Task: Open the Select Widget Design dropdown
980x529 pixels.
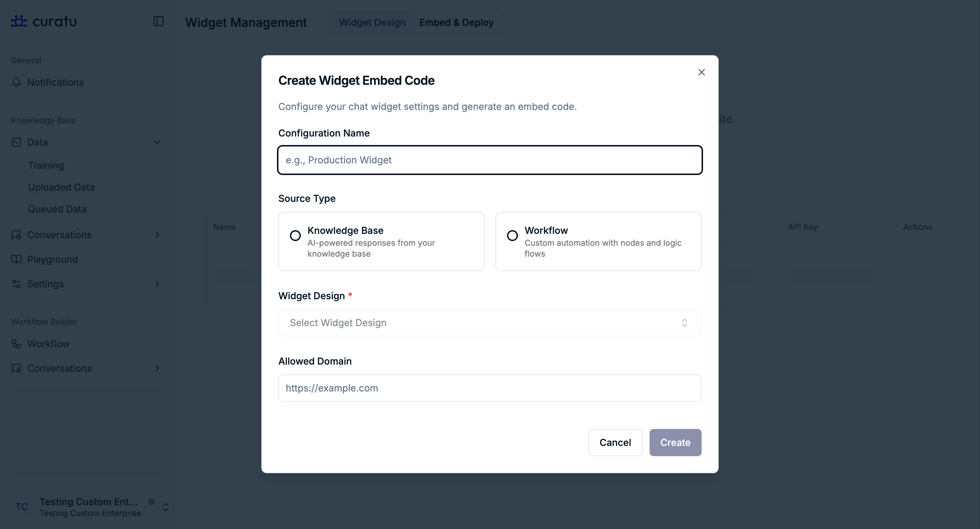Action: (490, 323)
